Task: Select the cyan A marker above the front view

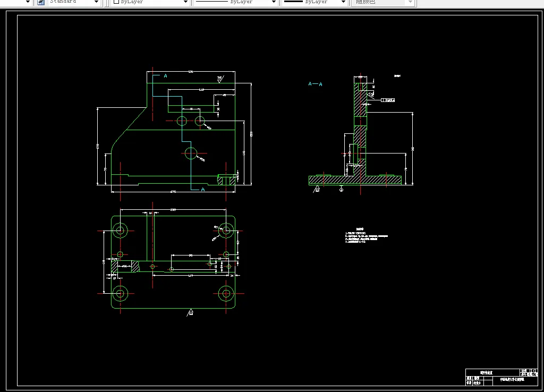Action: [x=166, y=75]
